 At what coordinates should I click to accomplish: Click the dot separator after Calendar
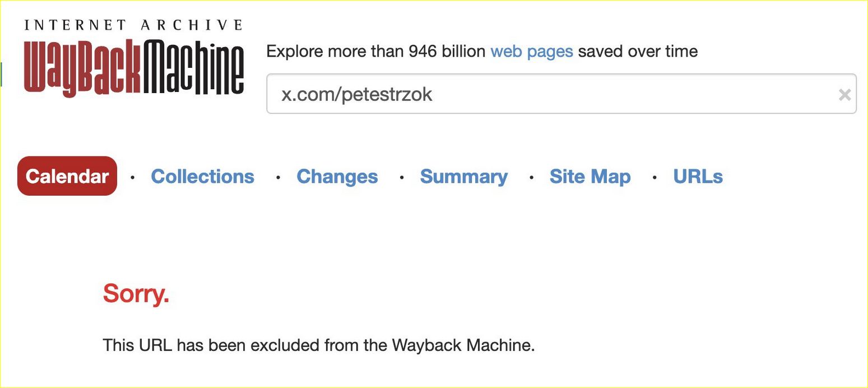(133, 177)
